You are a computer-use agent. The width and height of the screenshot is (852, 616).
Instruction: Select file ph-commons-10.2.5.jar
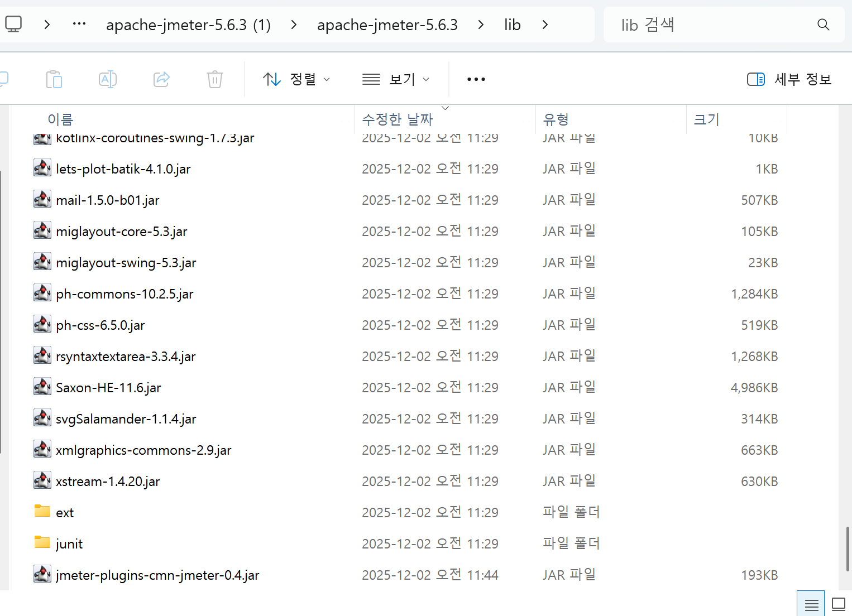125,294
